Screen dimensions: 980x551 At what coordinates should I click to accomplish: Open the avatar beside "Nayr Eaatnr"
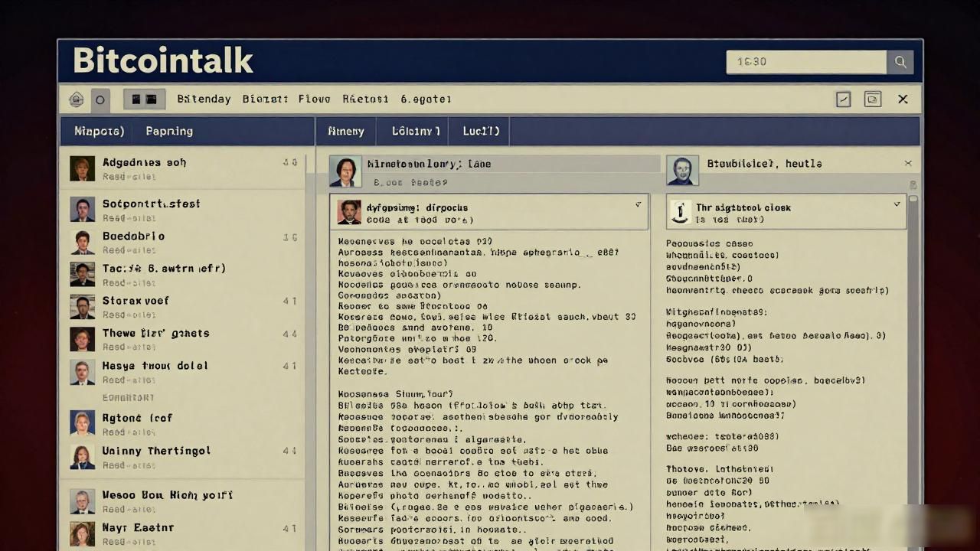coord(82,533)
